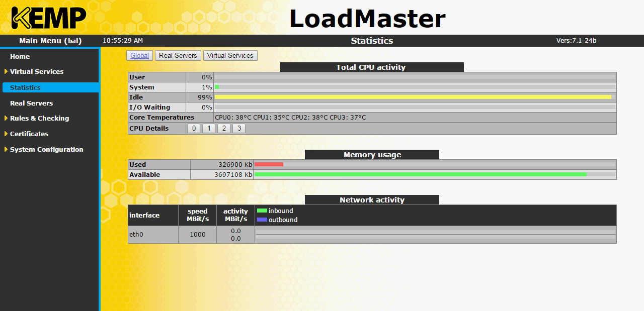
Task: Click the Memory usage heading
Action: click(x=372, y=155)
